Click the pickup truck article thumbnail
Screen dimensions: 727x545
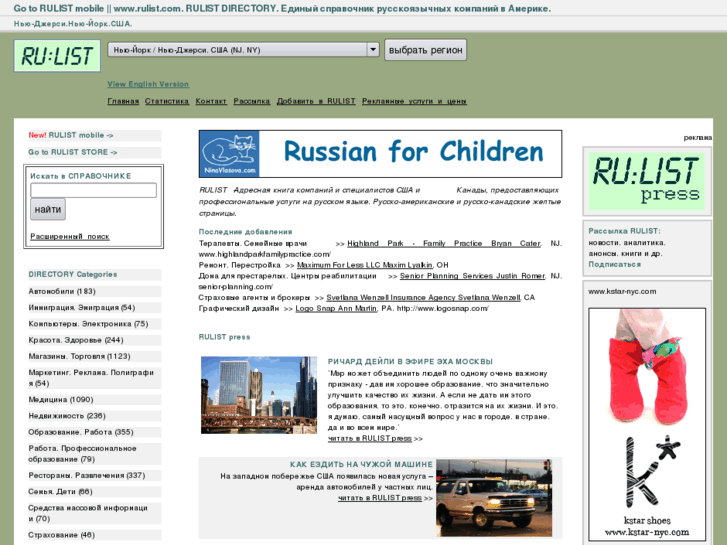click(x=494, y=498)
